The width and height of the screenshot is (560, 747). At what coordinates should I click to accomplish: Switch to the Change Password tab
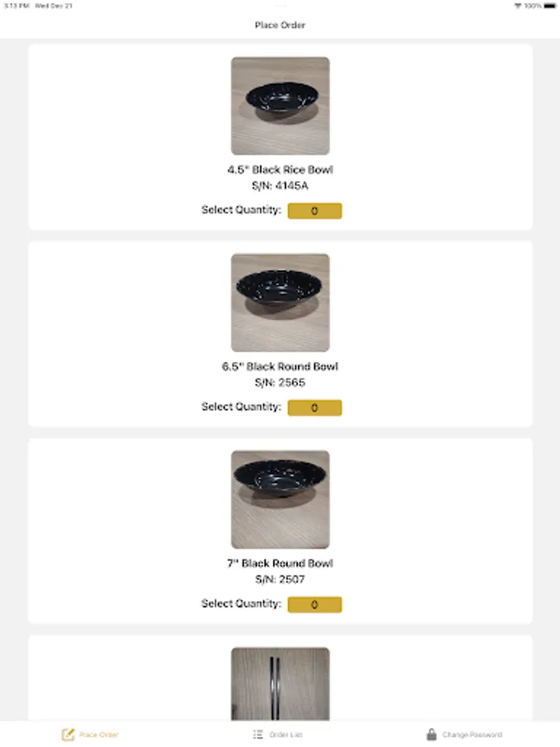pyautogui.click(x=472, y=735)
